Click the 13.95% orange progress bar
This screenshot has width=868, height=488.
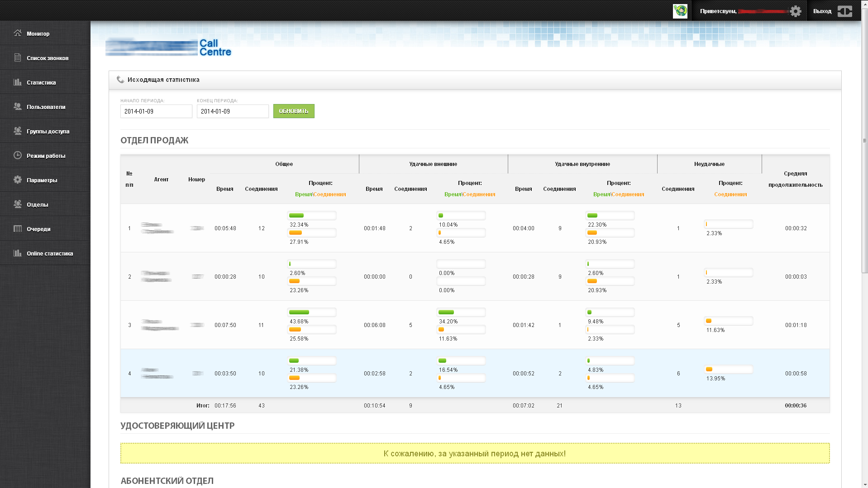click(729, 370)
